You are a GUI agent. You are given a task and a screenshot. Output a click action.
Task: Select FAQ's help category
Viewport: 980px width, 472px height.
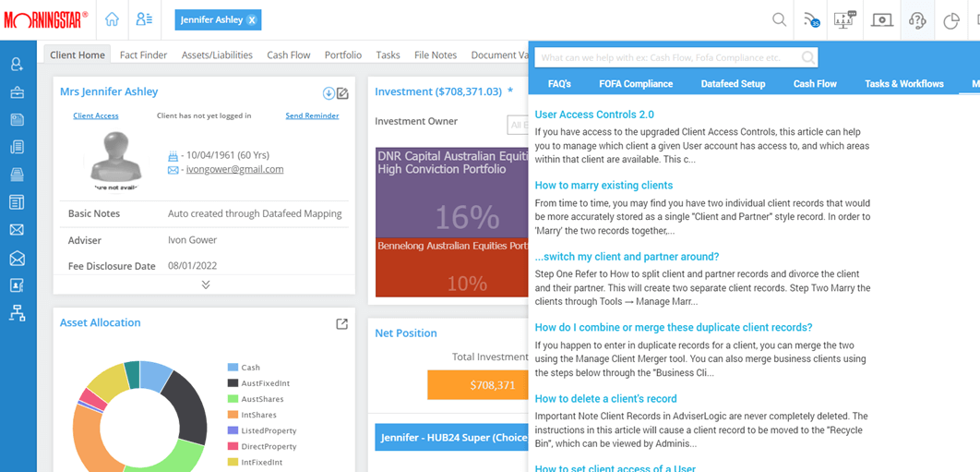(x=559, y=83)
